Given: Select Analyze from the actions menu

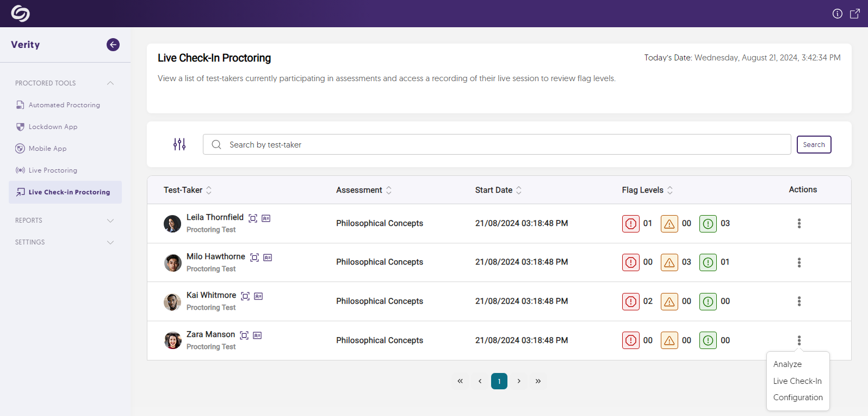Looking at the screenshot, I should tap(788, 364).
